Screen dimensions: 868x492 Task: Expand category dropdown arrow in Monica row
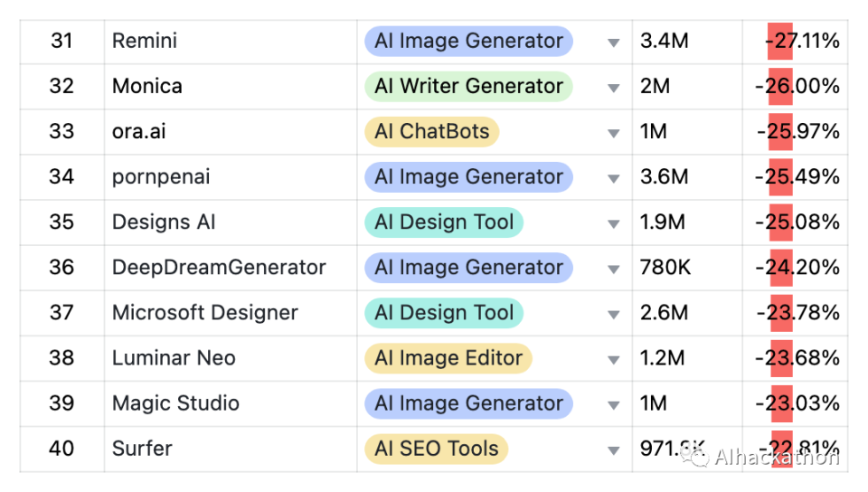pyautogui.click(x=614, y=88)
